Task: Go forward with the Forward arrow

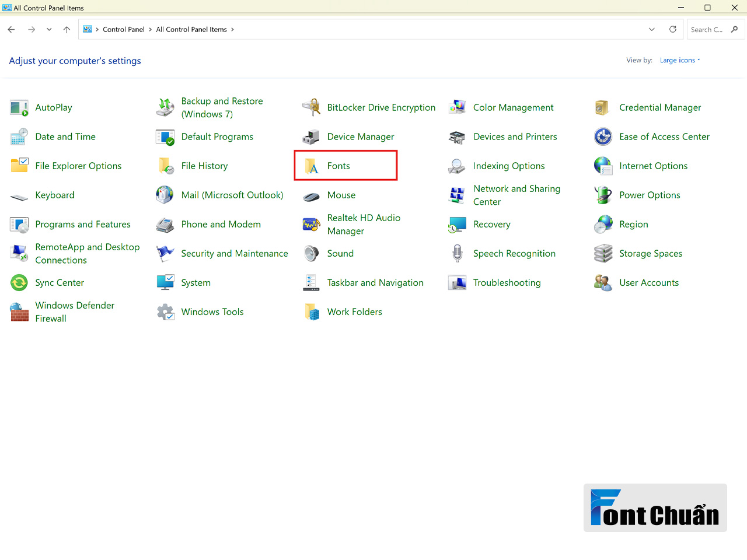Action: (32, 29)
